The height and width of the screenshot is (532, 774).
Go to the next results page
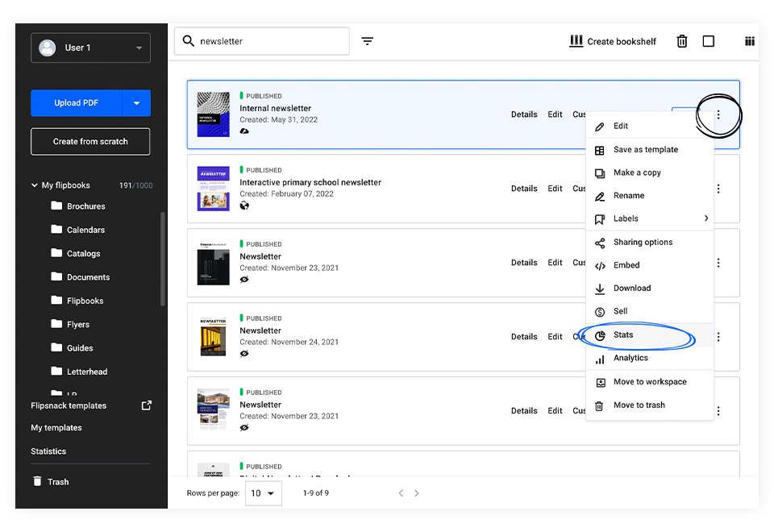(417, 493)
